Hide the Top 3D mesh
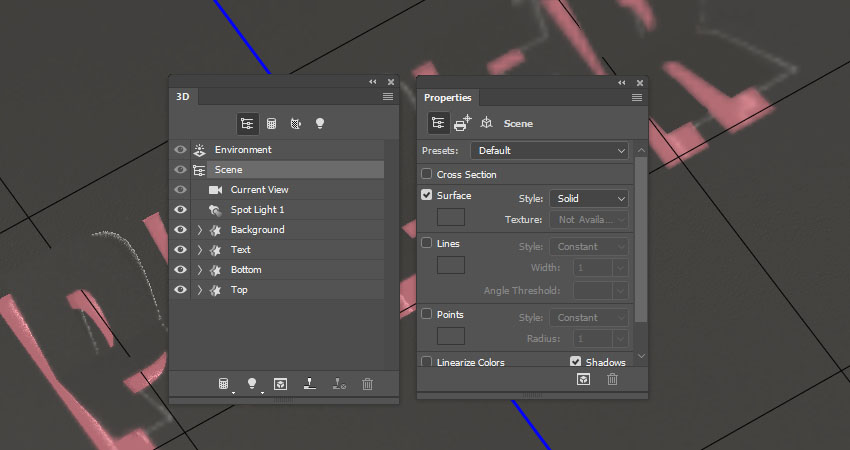Image resolution: width=850 pixels, height=450 pixels. [181, 290]
